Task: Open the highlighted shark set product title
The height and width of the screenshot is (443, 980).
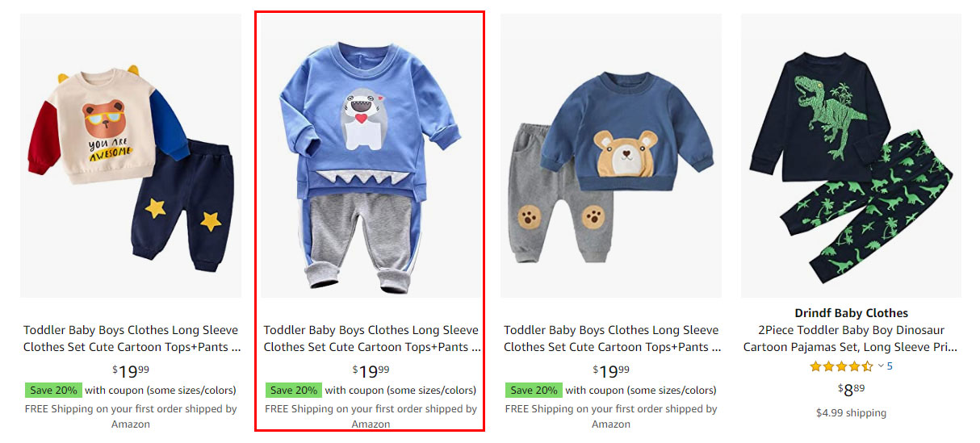Action: (x=371, y=338)
